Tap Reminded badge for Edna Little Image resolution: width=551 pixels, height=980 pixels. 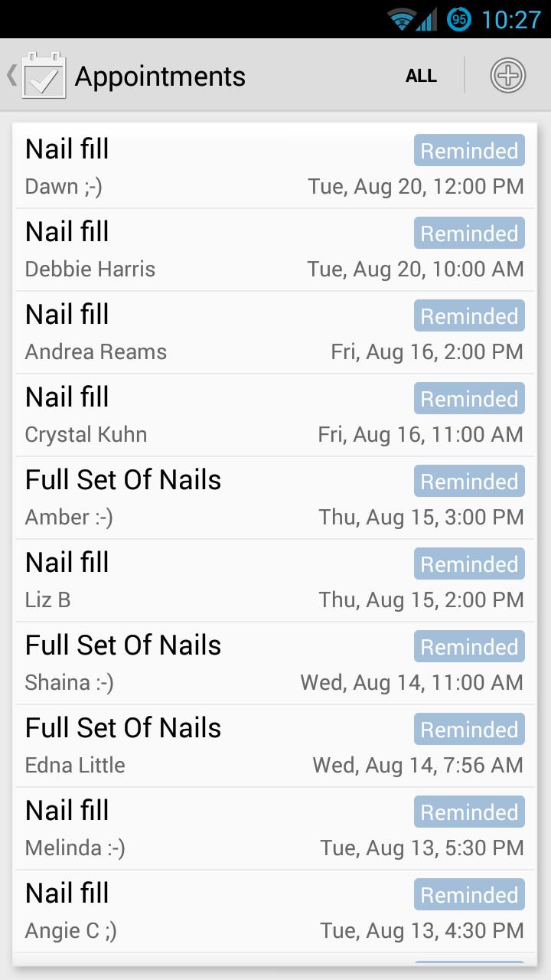(x=469, y=730)
